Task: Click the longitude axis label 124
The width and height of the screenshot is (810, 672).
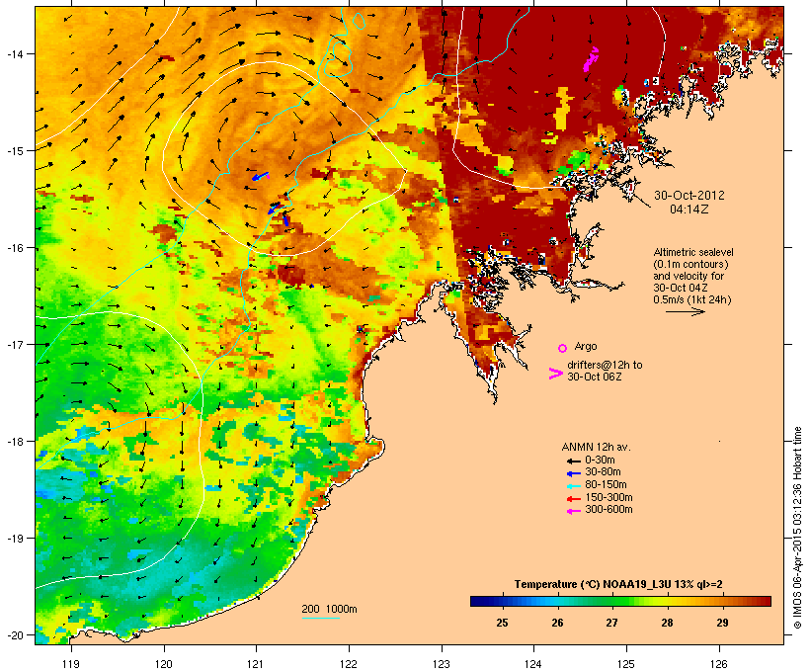Action: coord(533,664)
